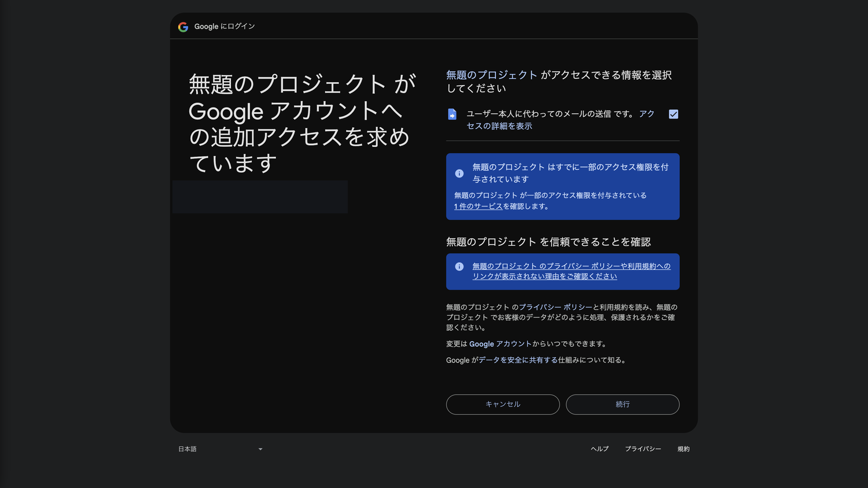Open プライバシー footer link
Viewport: 868px width, 488px height.
point(643,449)
